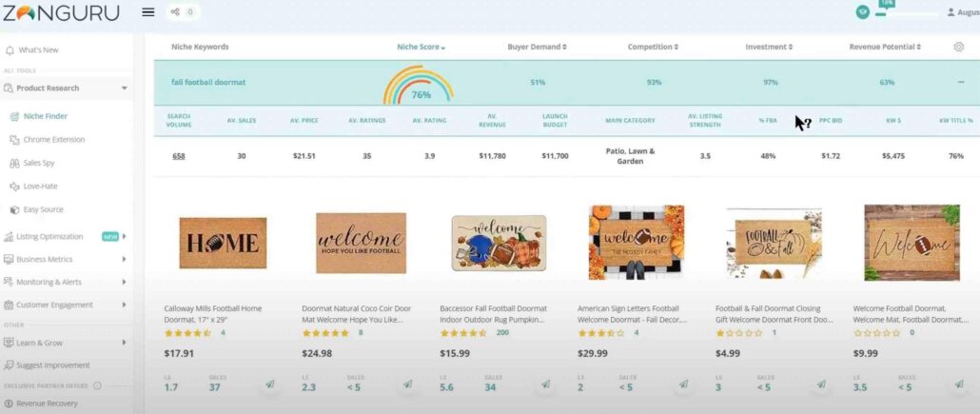Click the rocket icon for Calloway Mills doormat
Screen dimensions: 980x414
269,384
